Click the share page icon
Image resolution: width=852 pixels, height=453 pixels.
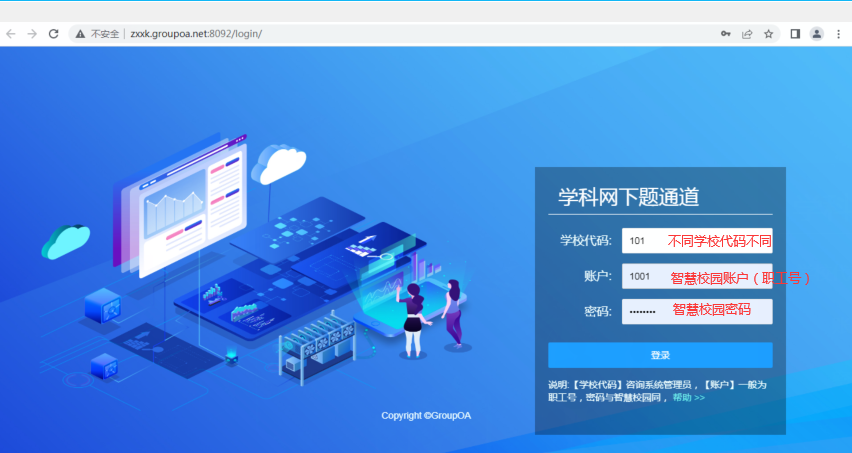[747, 33]
